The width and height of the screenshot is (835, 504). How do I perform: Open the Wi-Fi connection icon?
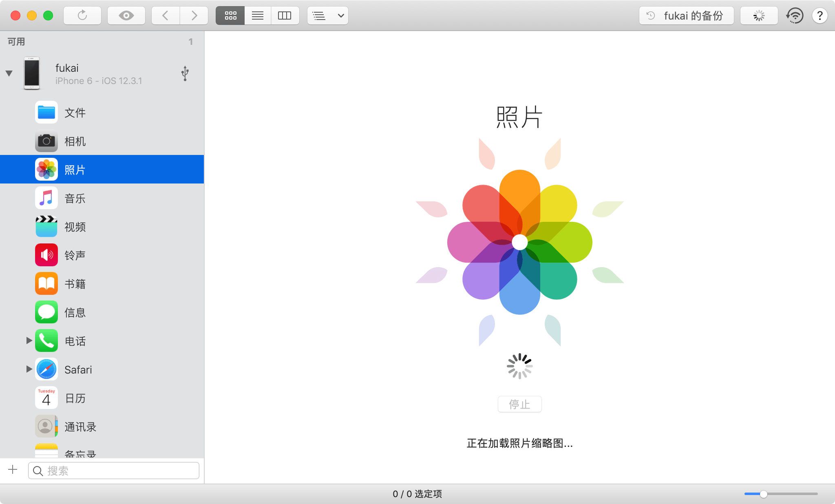[795, 15]
